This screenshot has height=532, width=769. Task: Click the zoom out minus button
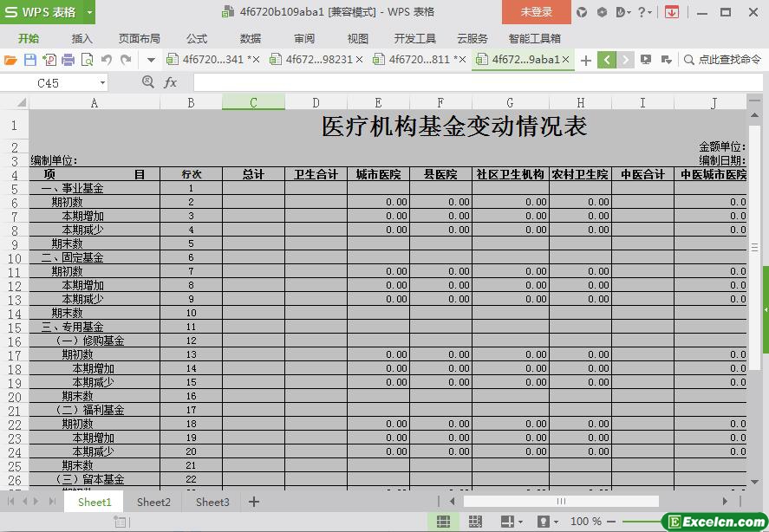coord(611,522)
